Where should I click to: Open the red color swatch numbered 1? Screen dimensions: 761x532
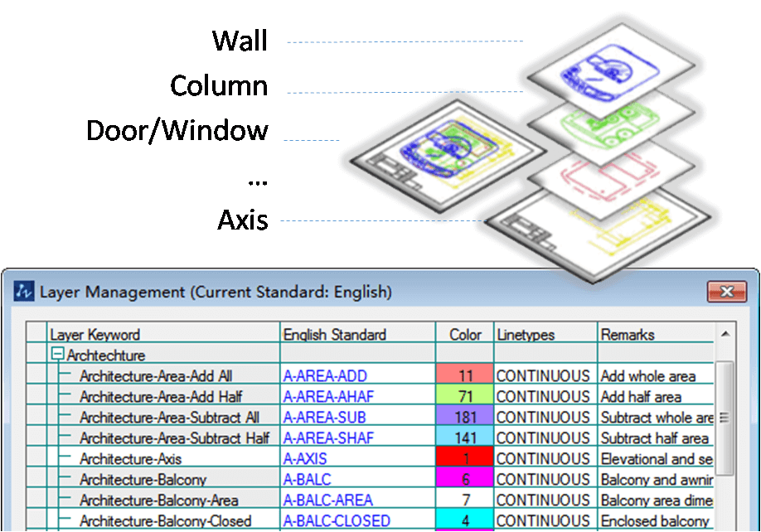(x=465, y=459)
